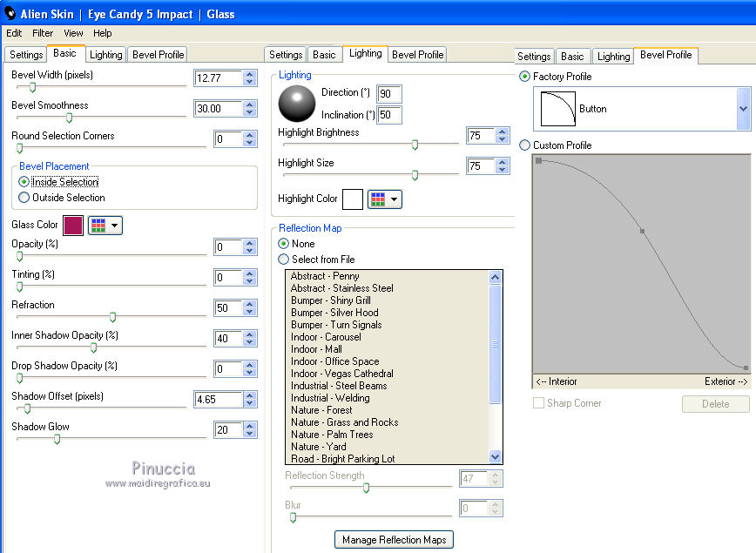Open the Filter menu

[43, 33]
